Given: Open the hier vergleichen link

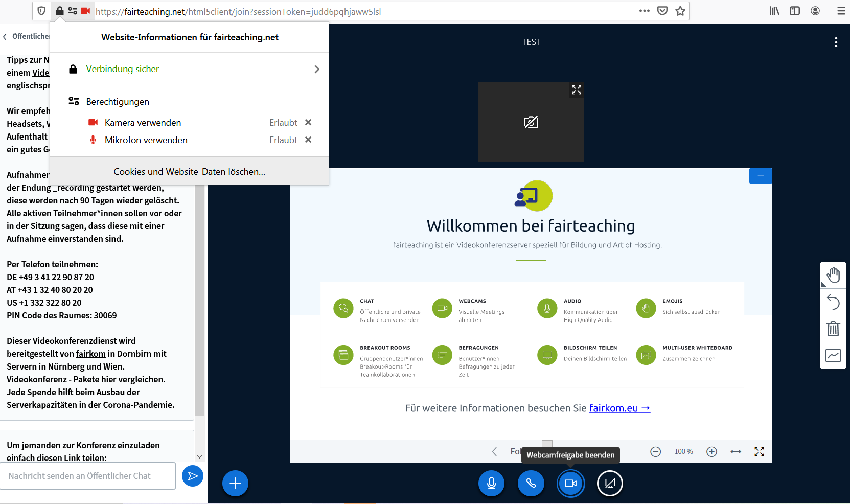Looking at the screenshot, I should click(132, 379).
